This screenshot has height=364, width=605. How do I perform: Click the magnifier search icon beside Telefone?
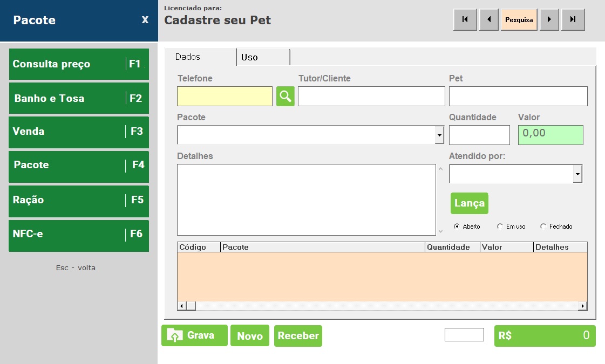point(285,97)
